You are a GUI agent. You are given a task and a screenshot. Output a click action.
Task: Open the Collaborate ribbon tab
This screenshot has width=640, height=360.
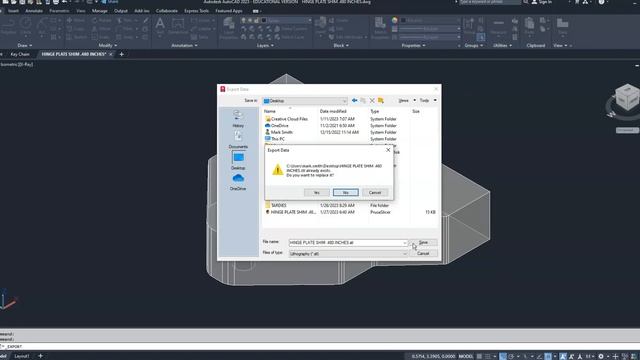pyautogui.click(x=167, y=11)
